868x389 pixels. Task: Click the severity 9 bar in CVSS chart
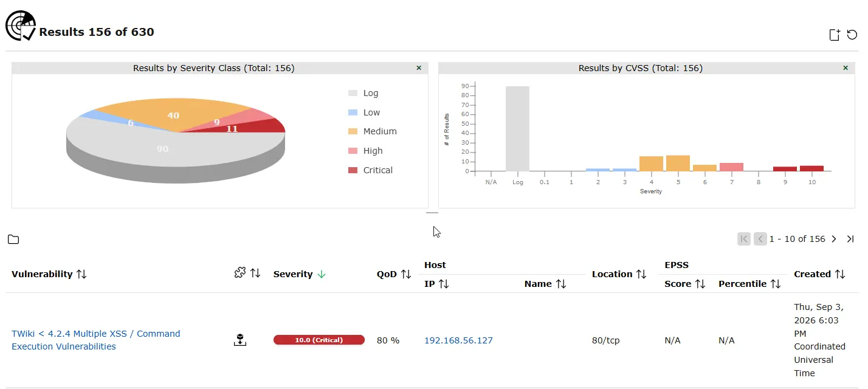click(x=785, y=169)
